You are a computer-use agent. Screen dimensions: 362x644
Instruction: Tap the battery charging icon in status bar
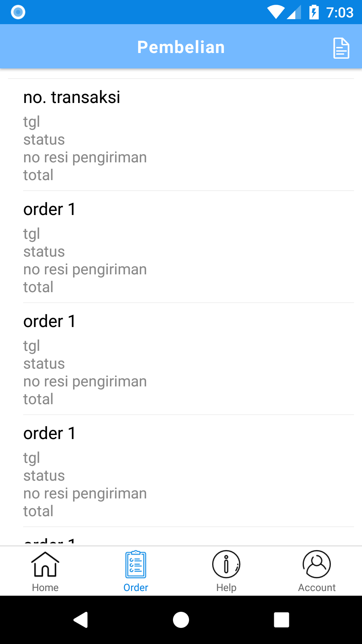(314, 12)
